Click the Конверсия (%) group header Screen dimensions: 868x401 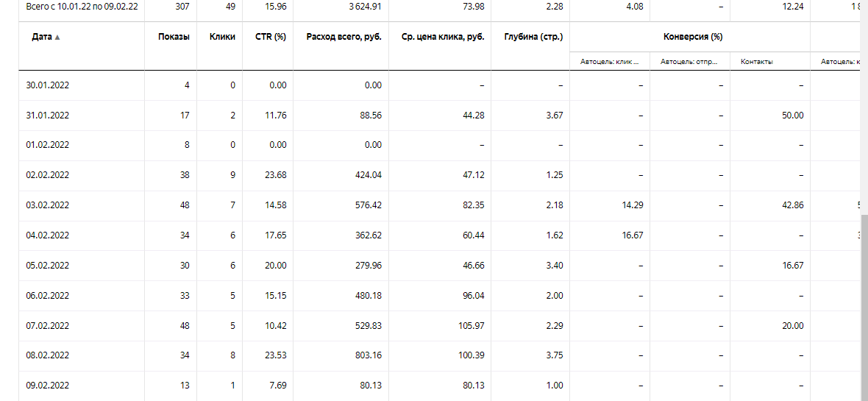692,37
